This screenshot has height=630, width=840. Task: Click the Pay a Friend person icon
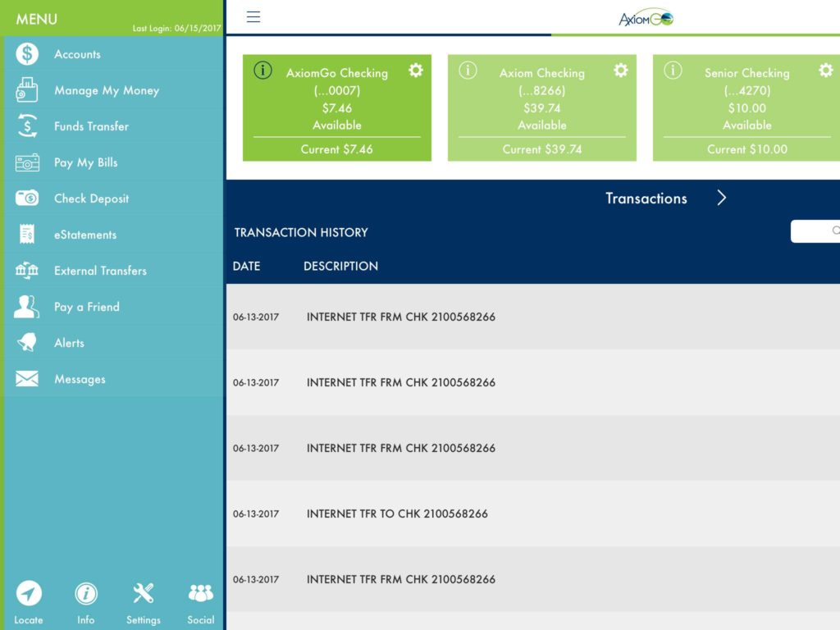(x=27, y=307)
